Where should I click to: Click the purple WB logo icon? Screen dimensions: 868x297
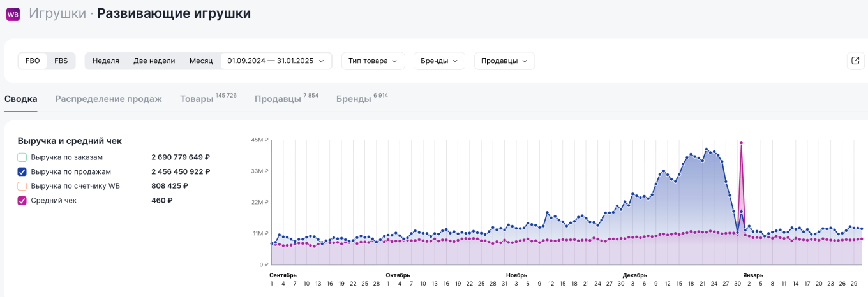coord(13,14)
